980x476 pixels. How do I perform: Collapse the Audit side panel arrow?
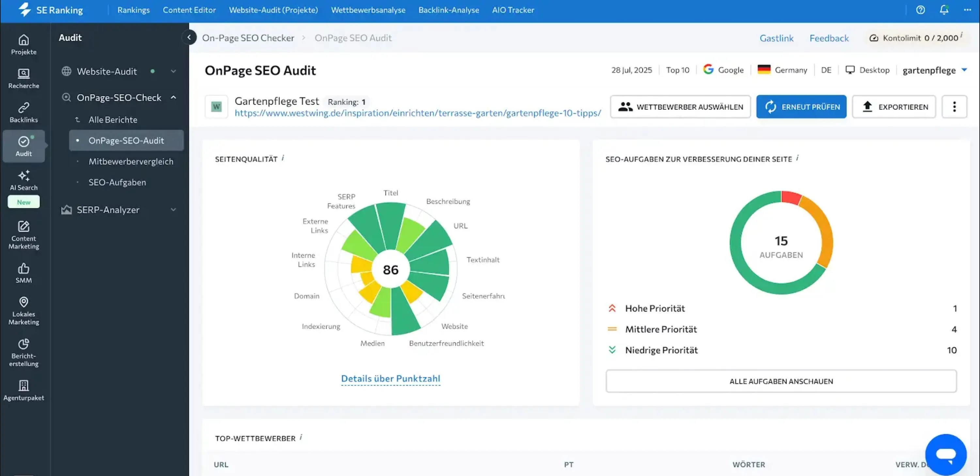[189, 37]
